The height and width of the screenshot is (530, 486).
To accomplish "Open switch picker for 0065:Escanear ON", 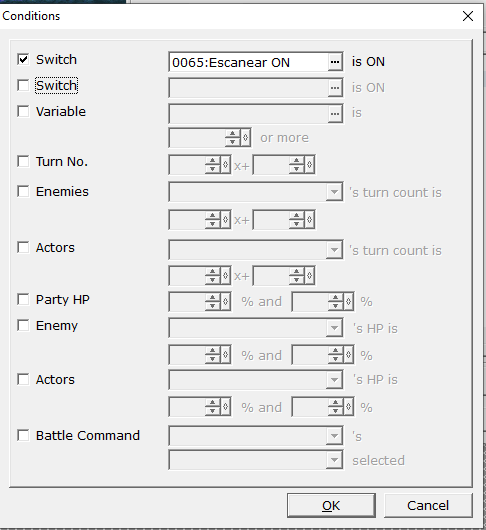I will [335, 62].
